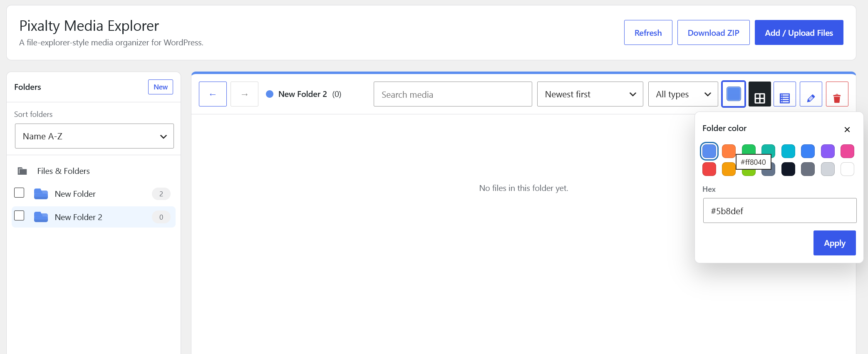The width and height of the screenshot is (868, 354).
Task: Click the 'No files in this folder yet.' message
Action: point(523,188)
